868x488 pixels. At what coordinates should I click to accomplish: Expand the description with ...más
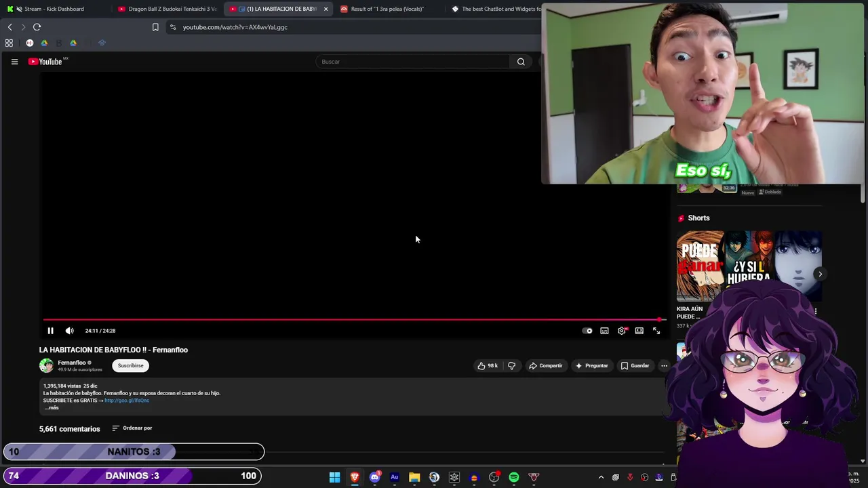[x=52, y=408]
